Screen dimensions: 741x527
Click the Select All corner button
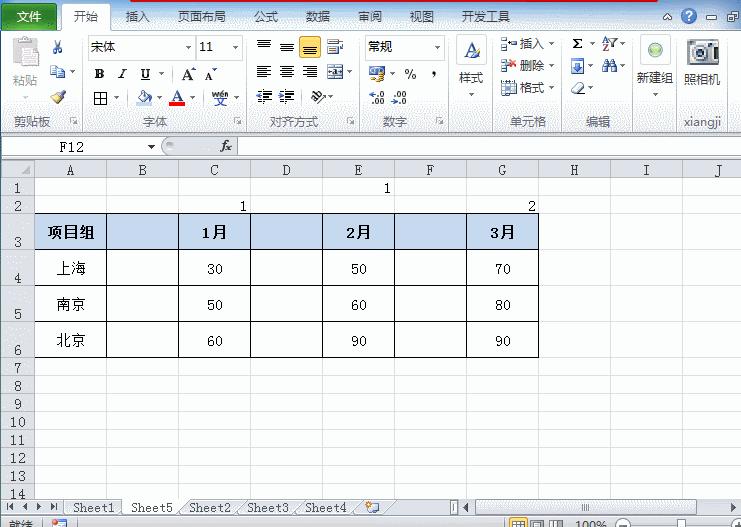(18, 170)
